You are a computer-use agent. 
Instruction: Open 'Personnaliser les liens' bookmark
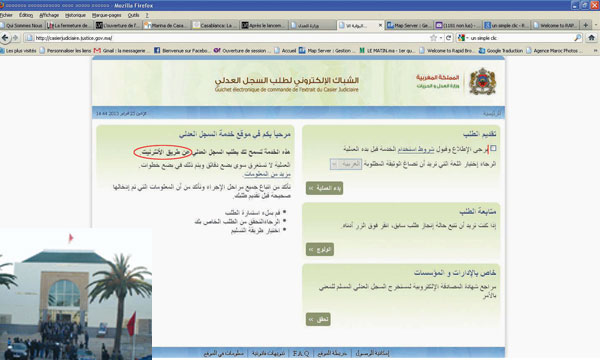(65, 50)
